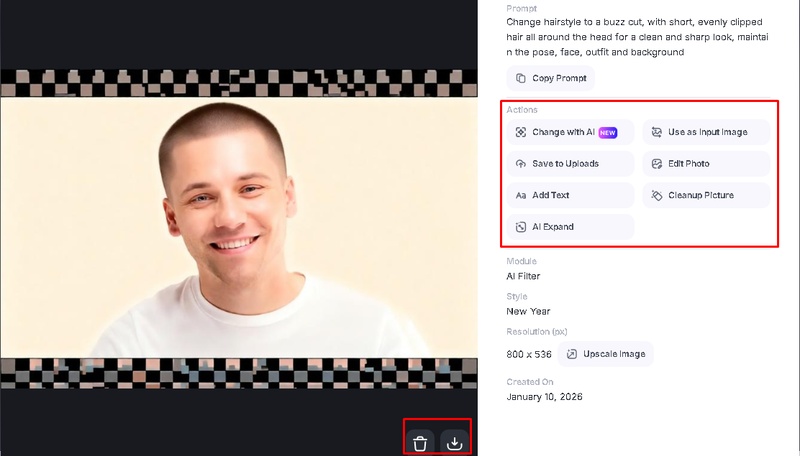800x456 pixels.
Task: Select the Use as Input Image icon
Action: click(x=656, y=132)
